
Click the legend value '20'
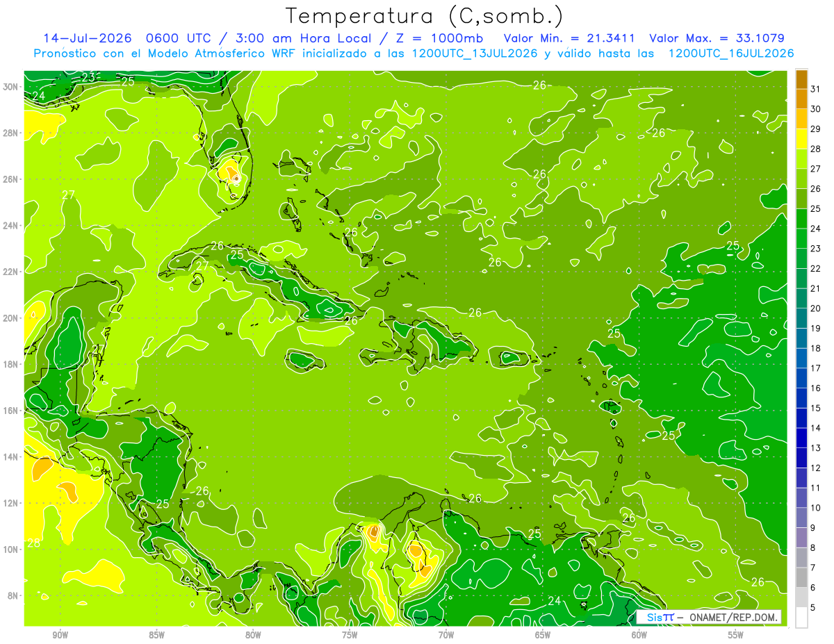(816, 308)
